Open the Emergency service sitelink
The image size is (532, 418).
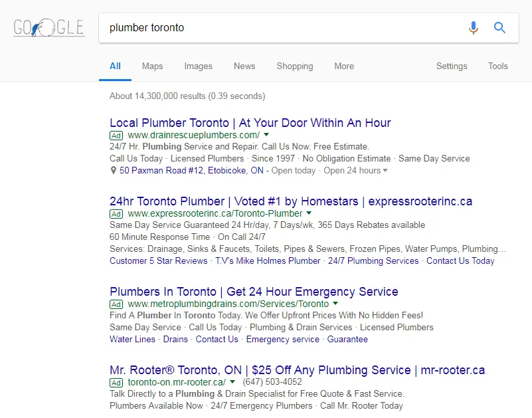click(283, 339)
